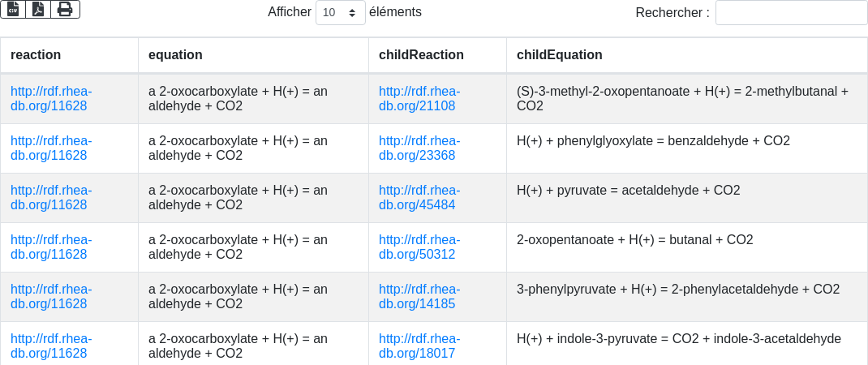The width and height of the screenshot is (868, 365).
Task: Open the Afficher page-size dropdown
Action: tap(340, 13)
